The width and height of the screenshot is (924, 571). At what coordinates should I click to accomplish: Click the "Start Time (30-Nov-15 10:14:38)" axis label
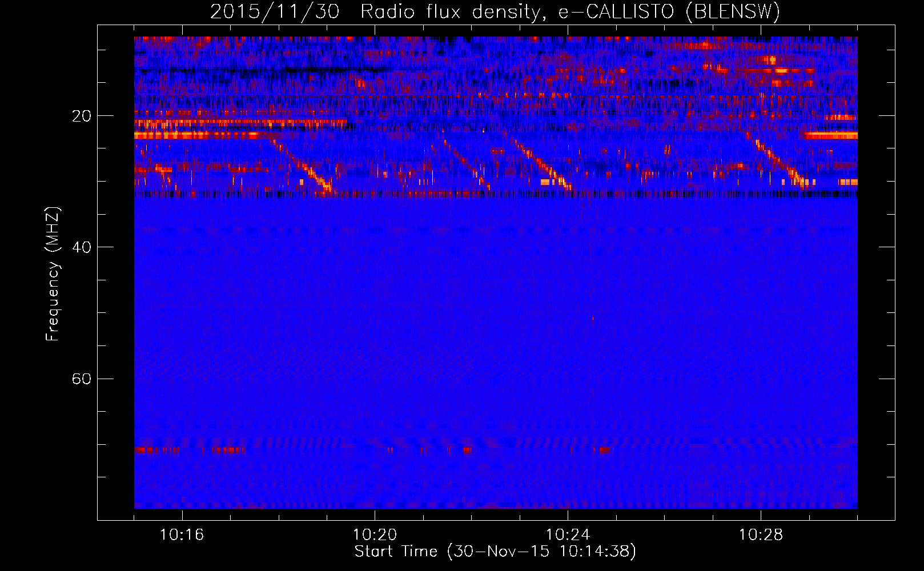495,552
